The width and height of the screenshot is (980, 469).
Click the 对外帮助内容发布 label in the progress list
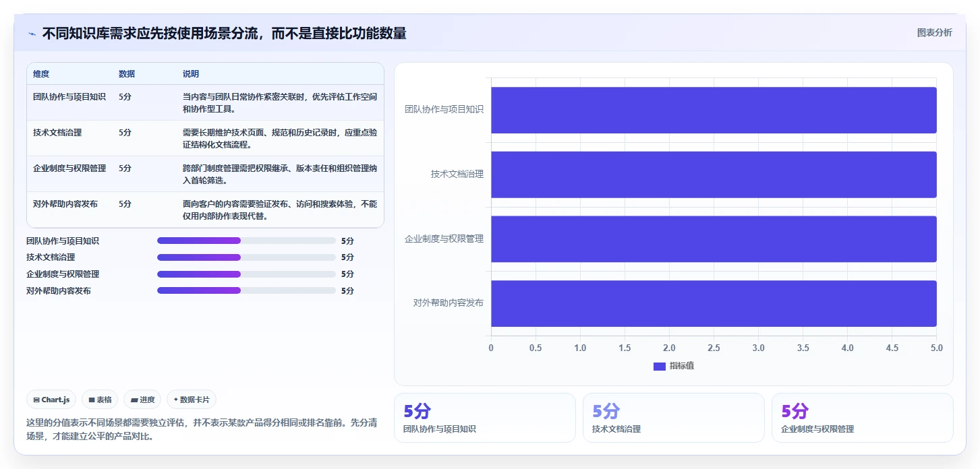(59, 290)
